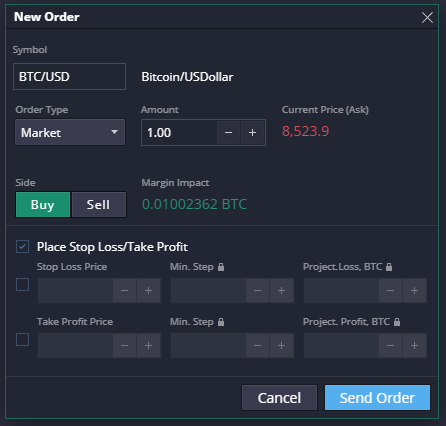Click the minus icon for Take Profit Price

[124, 346]
